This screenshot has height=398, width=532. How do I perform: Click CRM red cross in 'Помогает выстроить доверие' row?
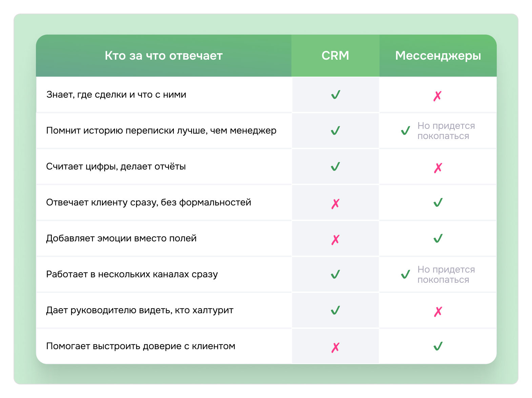(x=335, y=347)
